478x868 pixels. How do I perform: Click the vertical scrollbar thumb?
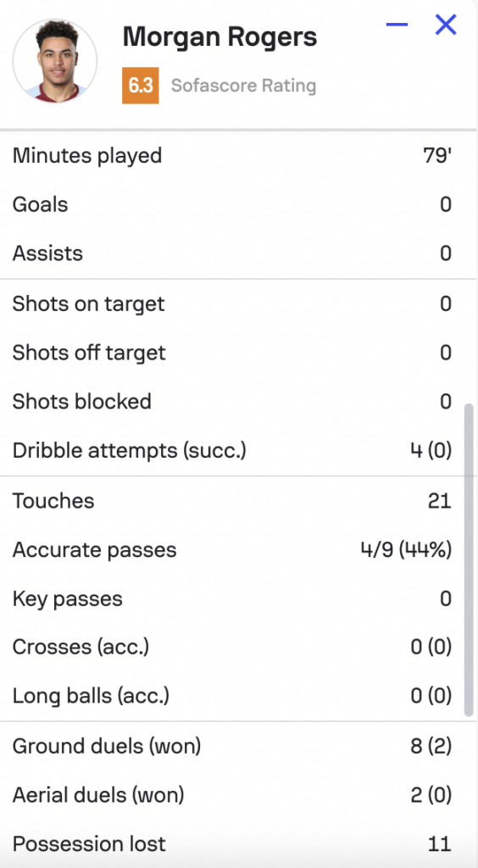[x=469, y=560]
